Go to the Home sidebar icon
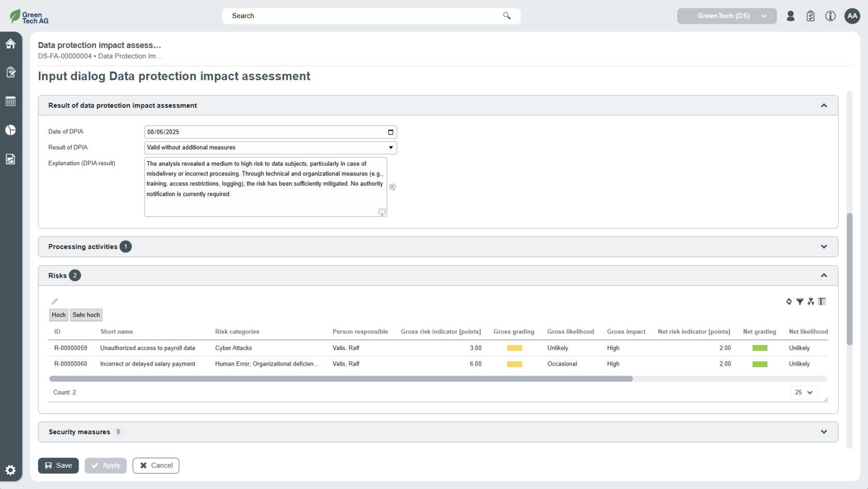The height and width of the screenshot is (489, 868). 10,44
